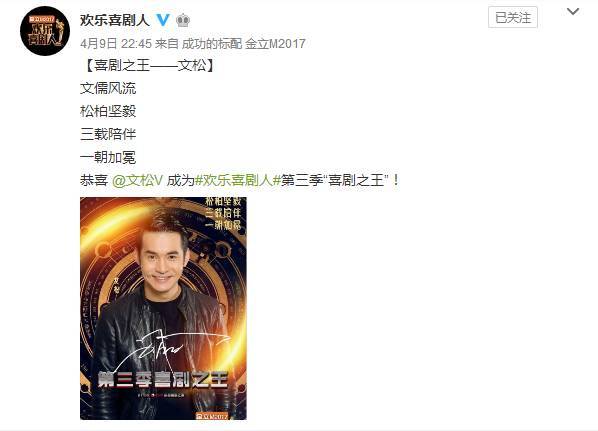Open the 4月9日 22:45 post timestamp
This screenshot has height=431, width=598.
(116, 43)
